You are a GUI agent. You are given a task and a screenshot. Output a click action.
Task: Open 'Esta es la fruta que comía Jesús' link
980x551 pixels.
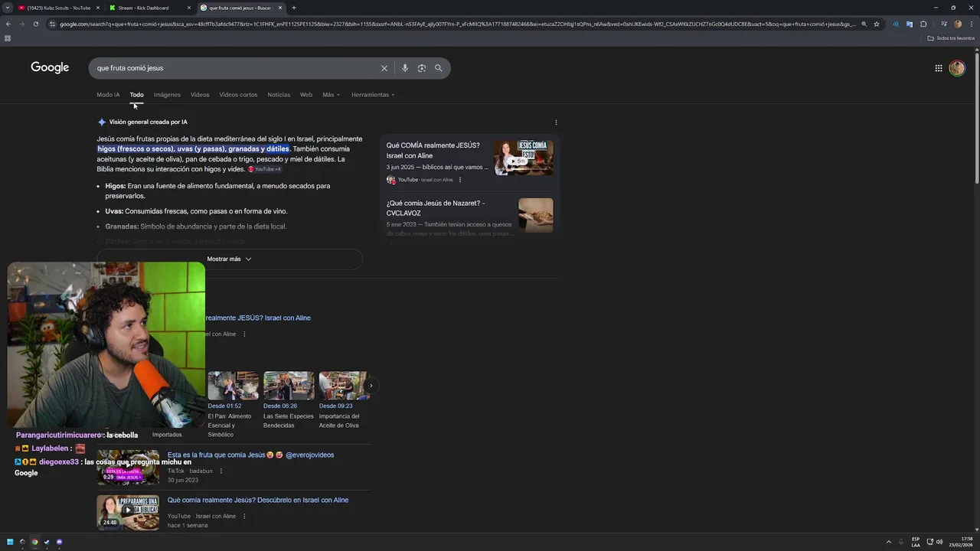(x=250, y=455)
